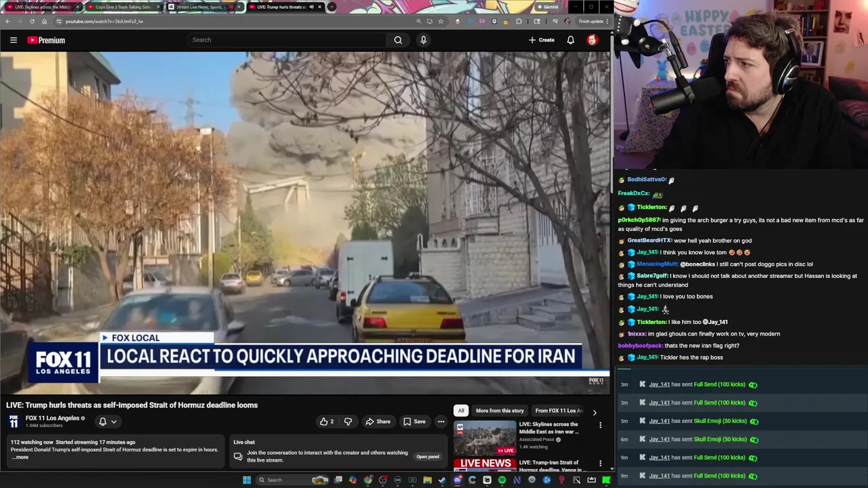
Task: Switch to Cops Give 3 Trash Talking tab
Action: 122,7
